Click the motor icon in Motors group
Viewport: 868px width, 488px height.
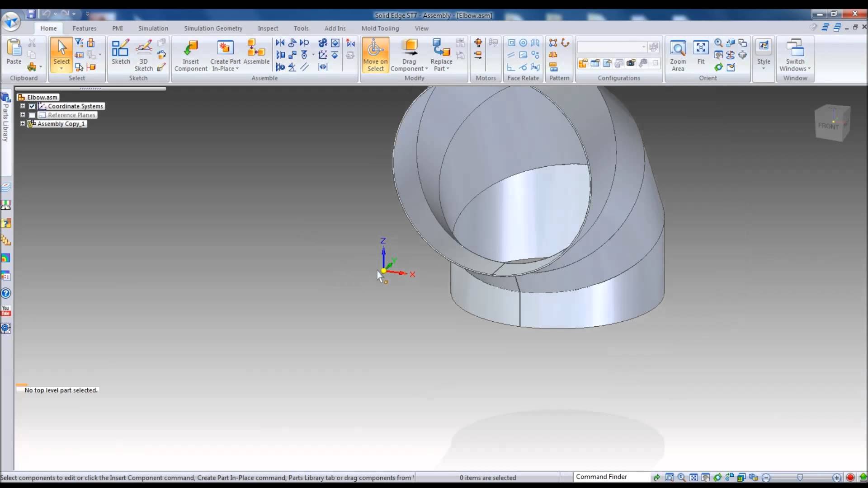(x=478, y=42)
